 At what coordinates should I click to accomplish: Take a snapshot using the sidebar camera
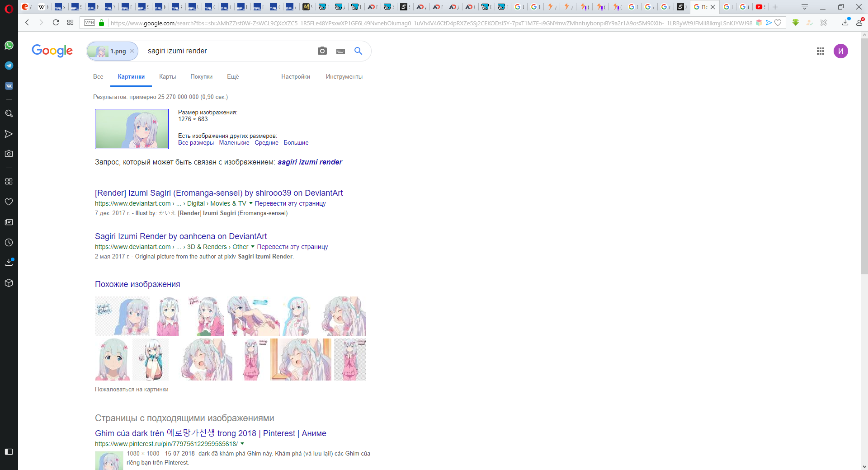pyautogui.click(x=9, y=154)
